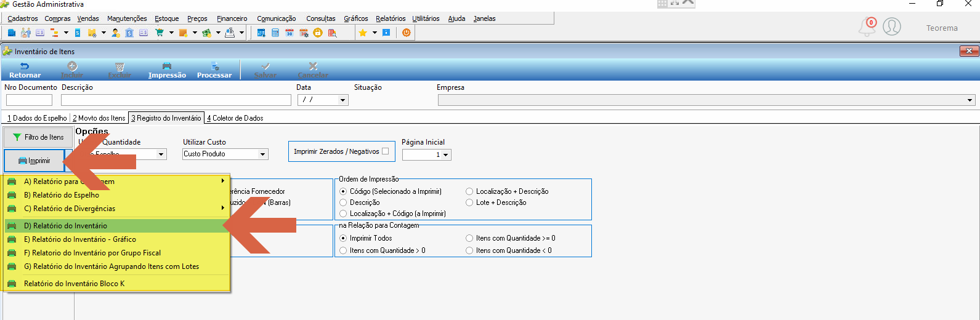Select Imprimir Todos radio option
Screen dimensions: 980x320
343,238
